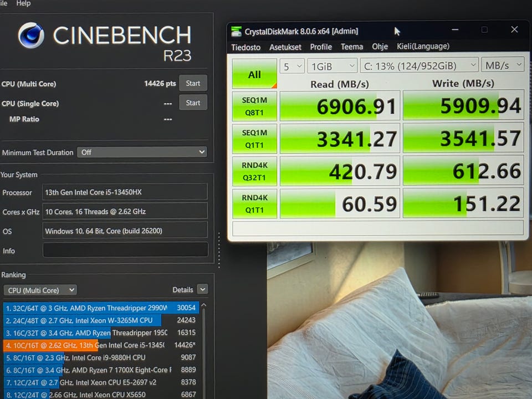
Task: Select the orange Core i5-1345 ranking row
Action: (101, 345)
